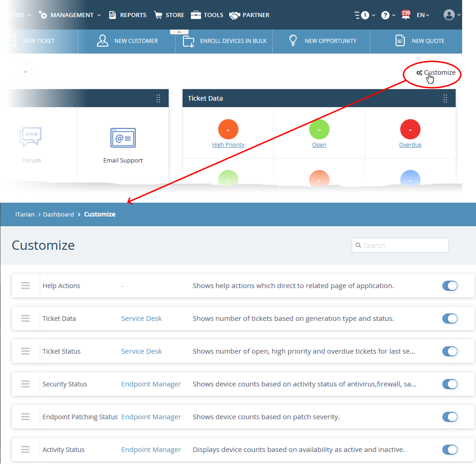Open Service Desk link for Ticket Status
The height and width of the screenshot is (464, 476).
[141, 351]
